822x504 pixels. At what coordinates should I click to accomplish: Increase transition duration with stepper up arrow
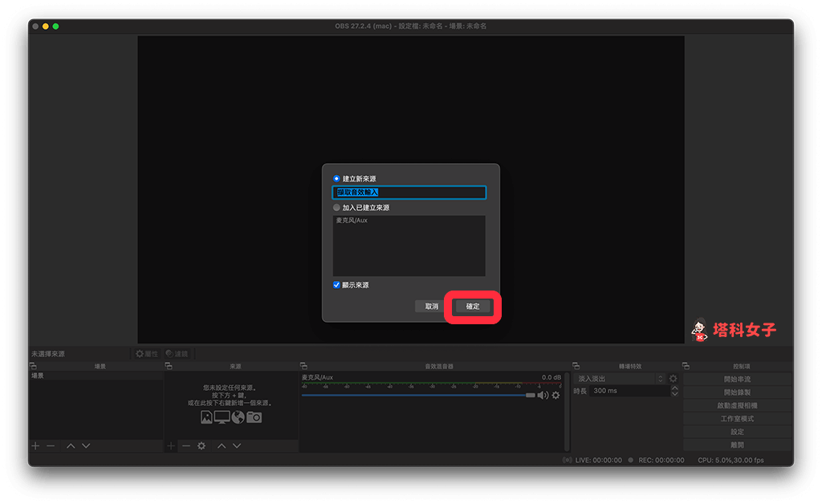pyautogui.click(x=674, y=388)
